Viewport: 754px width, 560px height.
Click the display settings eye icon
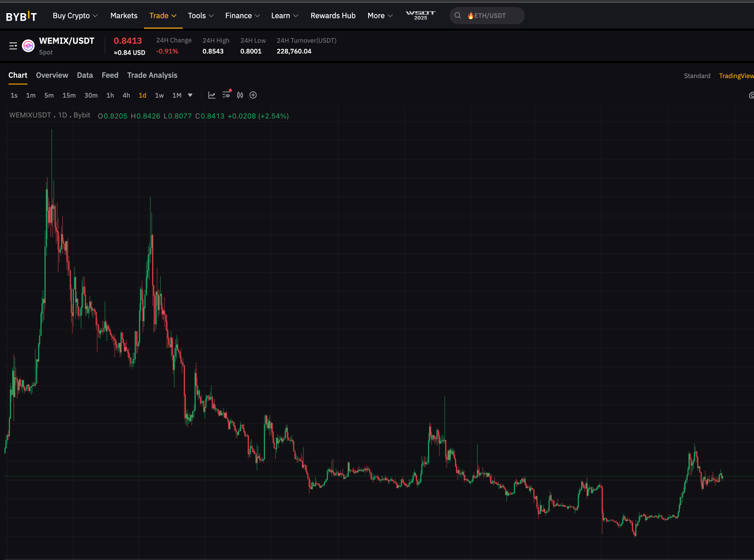click(226, 95)
